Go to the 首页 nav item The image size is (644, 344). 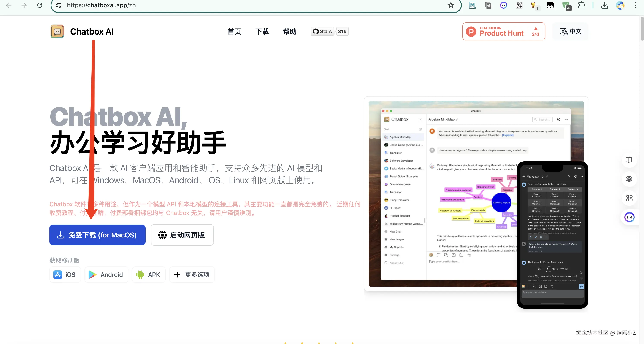(x=234, y=32)
